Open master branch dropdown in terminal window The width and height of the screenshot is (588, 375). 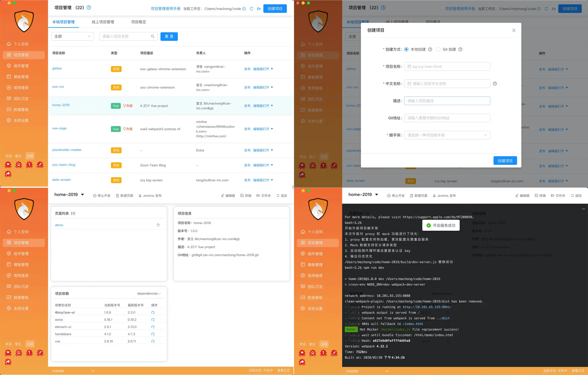pos(367,371)
